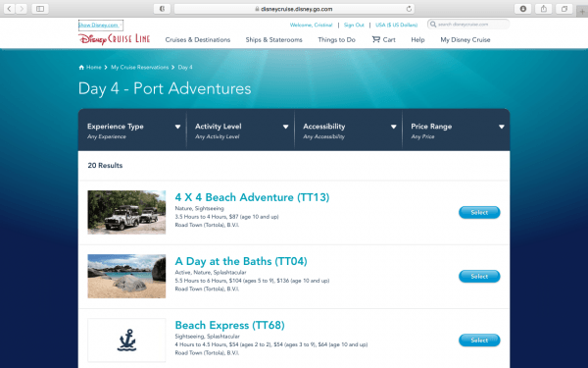Add a new tab with plus button

point(582,12)
